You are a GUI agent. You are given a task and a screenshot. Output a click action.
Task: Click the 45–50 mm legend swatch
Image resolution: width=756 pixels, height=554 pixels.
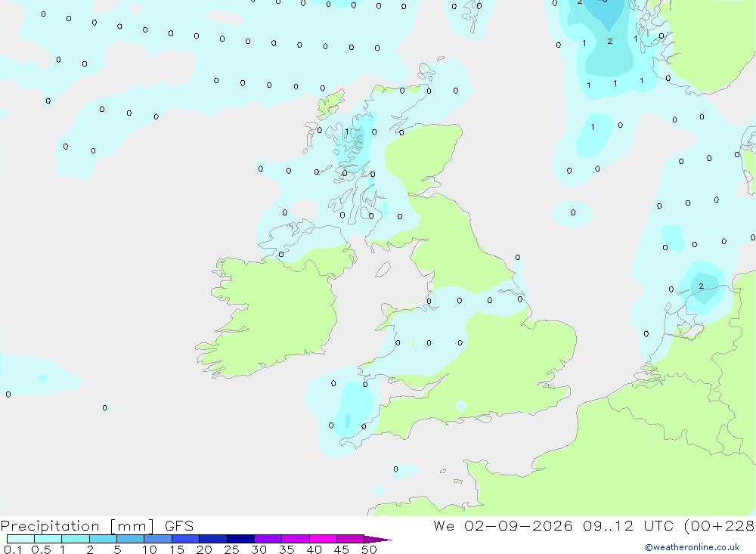coord(351,539)
